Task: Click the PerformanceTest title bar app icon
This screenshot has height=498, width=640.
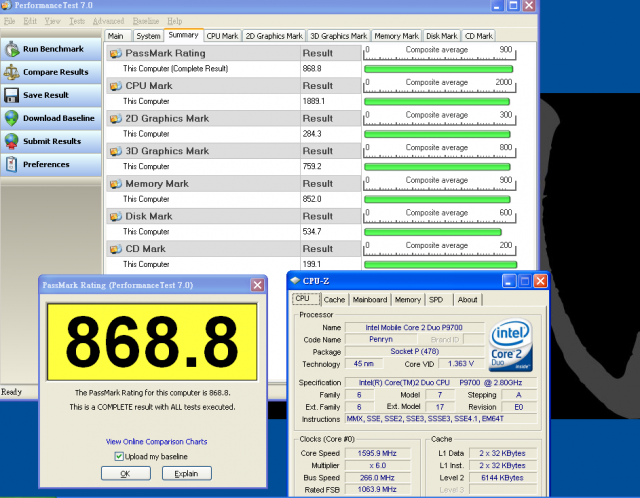Action: [6, 5]
